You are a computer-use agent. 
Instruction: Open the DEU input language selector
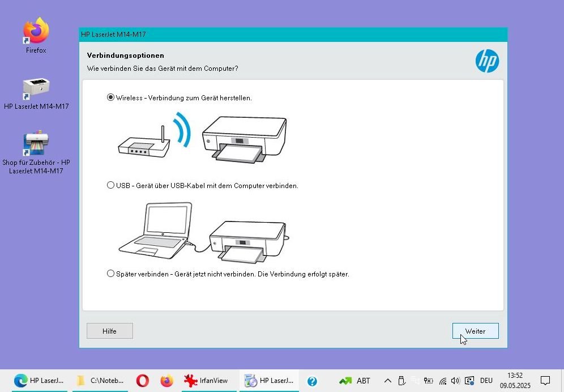click(x=486, y=381)
